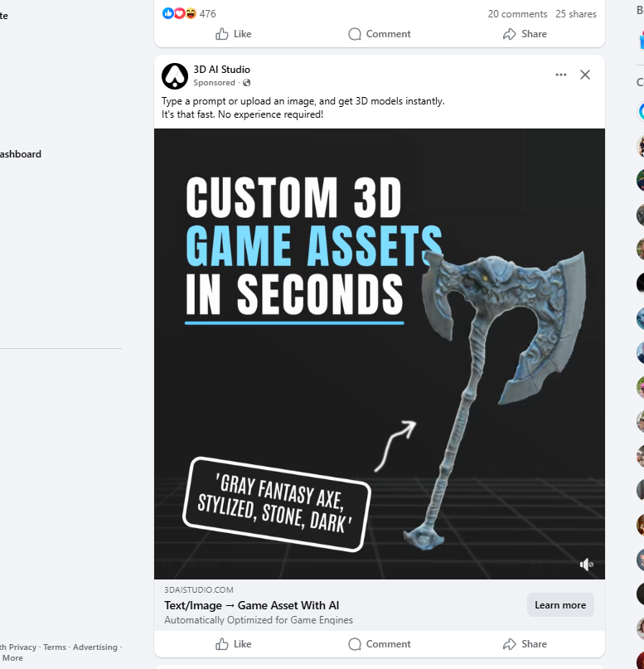Open the 25 shares link
This screenshot has width=644, height=669.
tap(576, 14)
